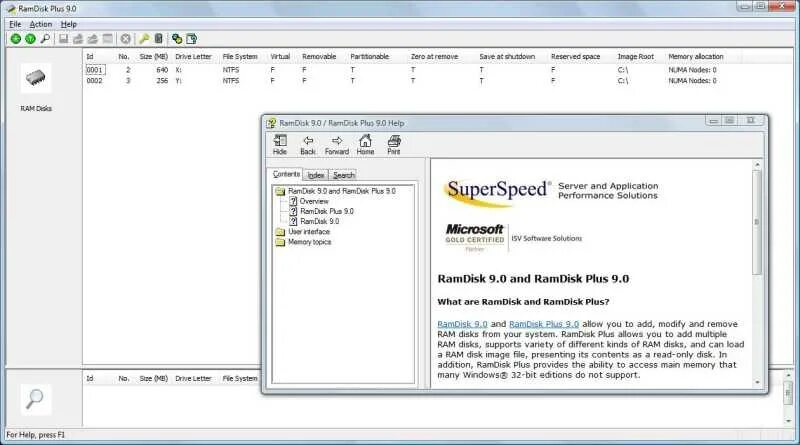Viewport: 800px width, 445px height.
Task: Click the first green add-disk toolbar icon
Action: [x=16, y=39]
